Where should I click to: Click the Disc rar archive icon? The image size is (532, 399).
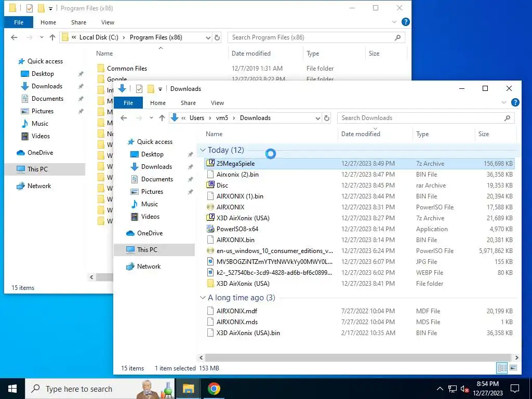coord(210,185)
